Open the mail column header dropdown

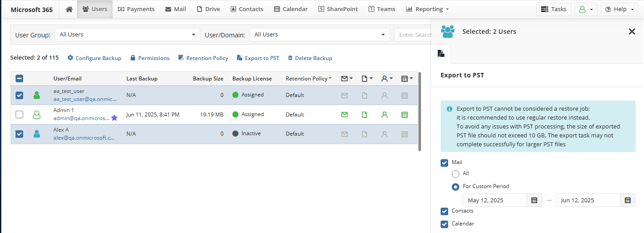point(347,79)
